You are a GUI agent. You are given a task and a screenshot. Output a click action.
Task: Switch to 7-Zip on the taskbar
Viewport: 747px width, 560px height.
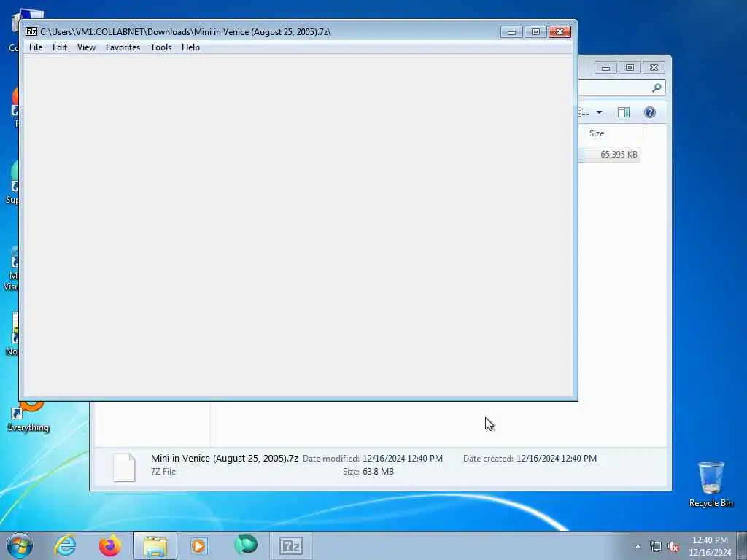click(x=291, y=545)
